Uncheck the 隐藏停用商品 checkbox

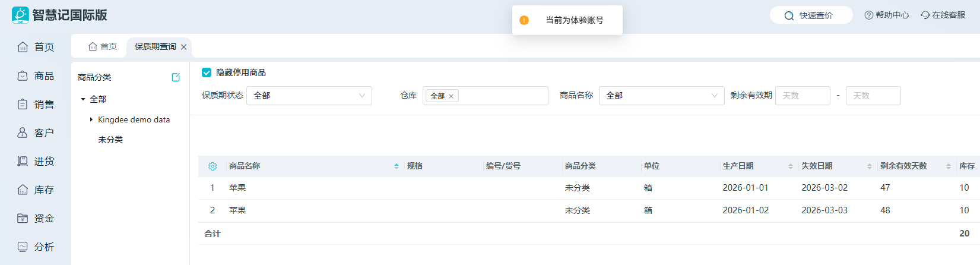[207, 72]
